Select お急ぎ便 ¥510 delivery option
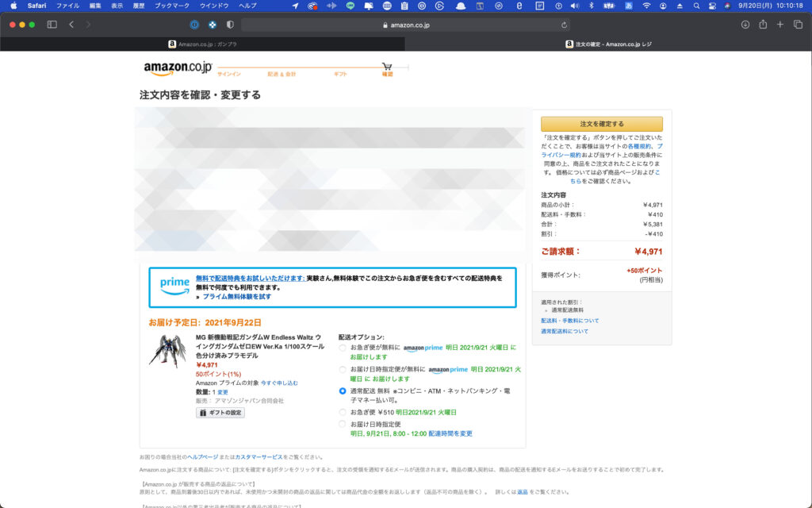This screenshot has width=812, height=508. point(343,413)
